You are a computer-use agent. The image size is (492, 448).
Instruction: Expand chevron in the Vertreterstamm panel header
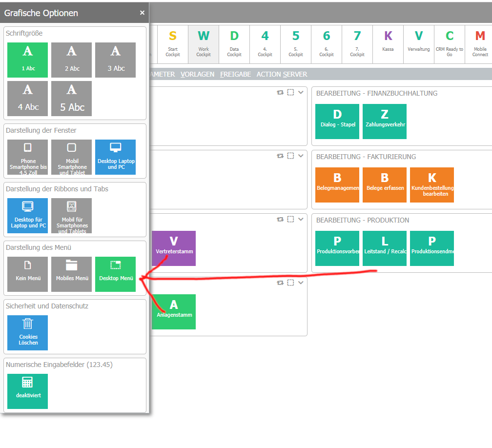[x=301, y=219]
